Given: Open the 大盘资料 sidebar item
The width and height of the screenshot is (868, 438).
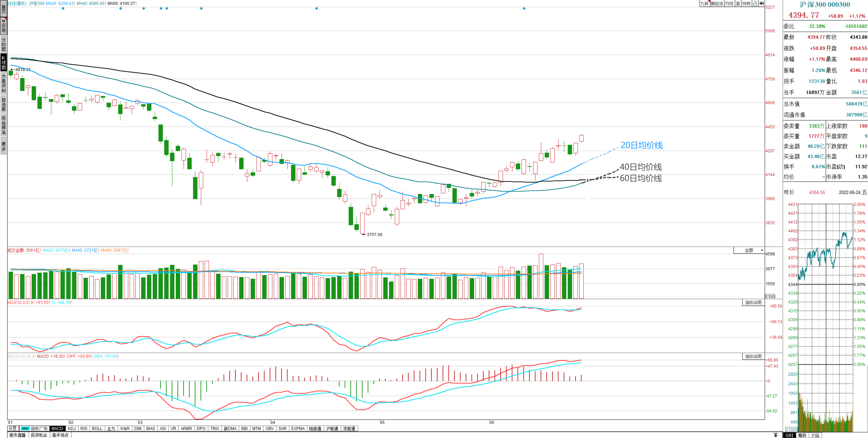Looking at the screenshot, I should (x=3, y=83).
